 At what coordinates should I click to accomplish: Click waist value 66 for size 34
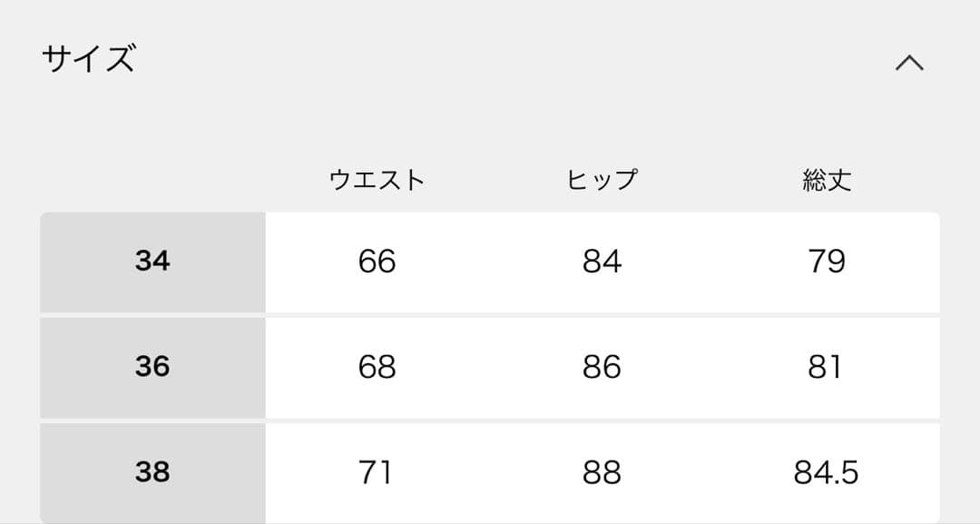377,262
